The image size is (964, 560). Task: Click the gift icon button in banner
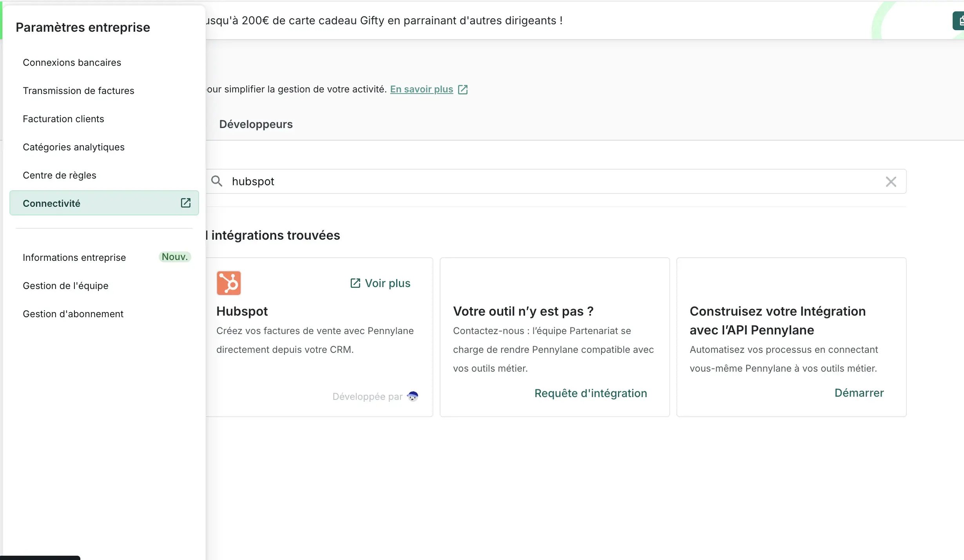[959, 20]
